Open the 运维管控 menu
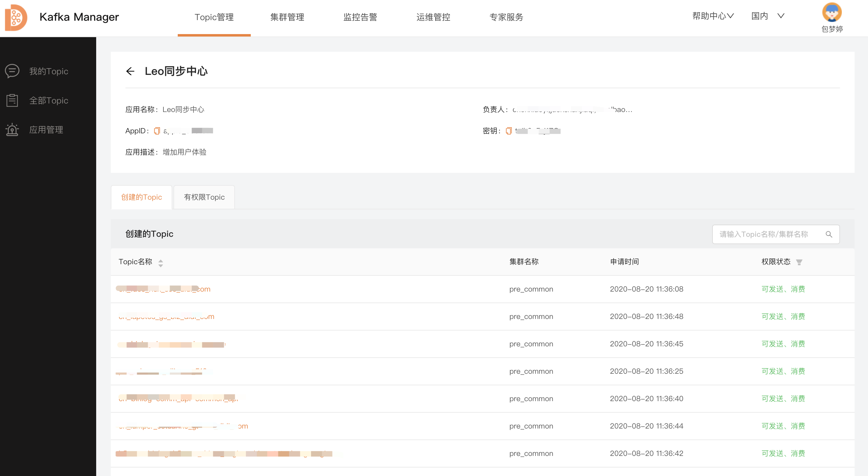The image size is (868, 476). pos(433,17)
